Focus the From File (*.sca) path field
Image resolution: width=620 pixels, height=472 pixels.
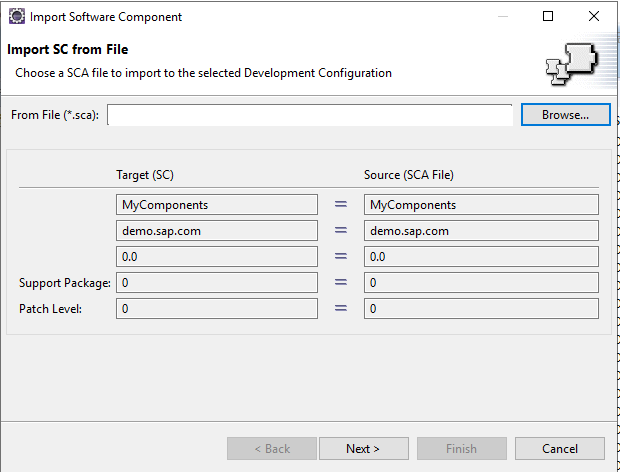pos(310,115)
